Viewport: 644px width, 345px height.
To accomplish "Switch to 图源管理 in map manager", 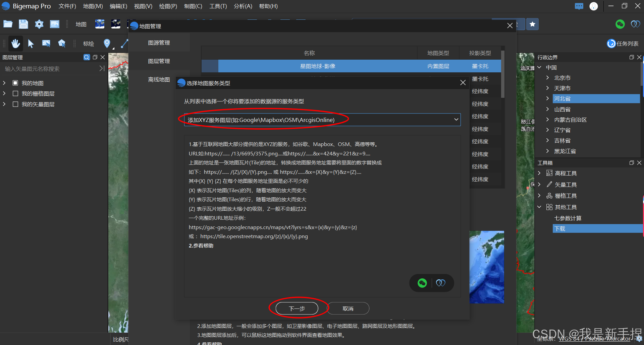I will pyautogui.click(x=159, y=43).
